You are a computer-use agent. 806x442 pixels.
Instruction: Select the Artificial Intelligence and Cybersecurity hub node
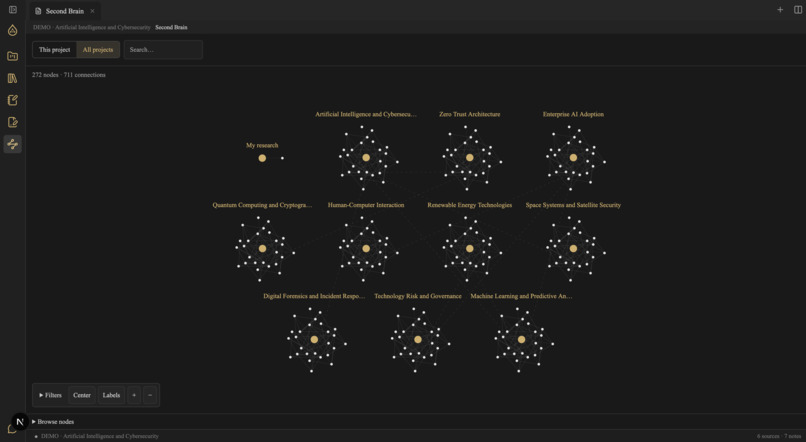point(366,158)
